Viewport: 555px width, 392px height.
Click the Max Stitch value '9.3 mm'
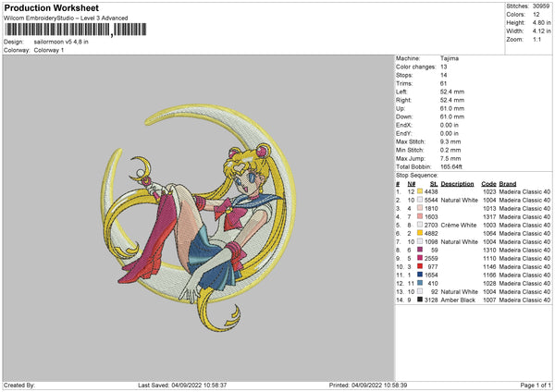450,141
